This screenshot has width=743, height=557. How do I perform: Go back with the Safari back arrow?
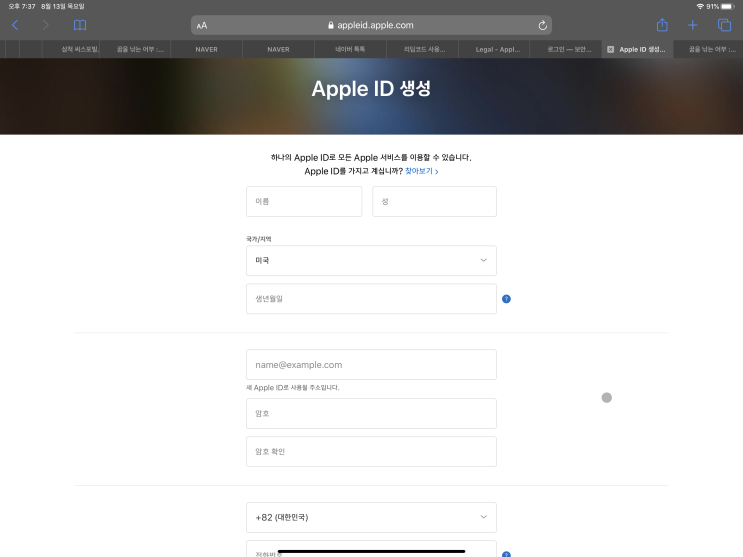click(x=15, y=25)
